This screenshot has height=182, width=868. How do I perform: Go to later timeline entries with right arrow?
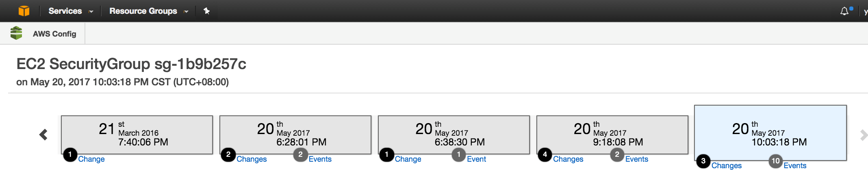(x=863, y=135)
